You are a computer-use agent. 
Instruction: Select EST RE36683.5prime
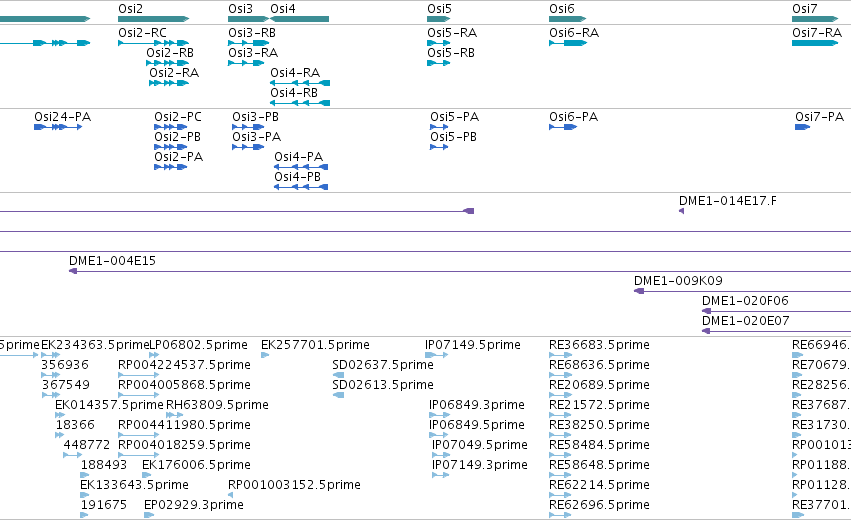tap(599, 345)
